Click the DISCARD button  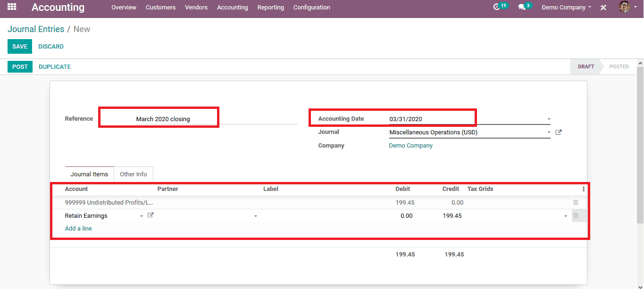tap(51, 47)
